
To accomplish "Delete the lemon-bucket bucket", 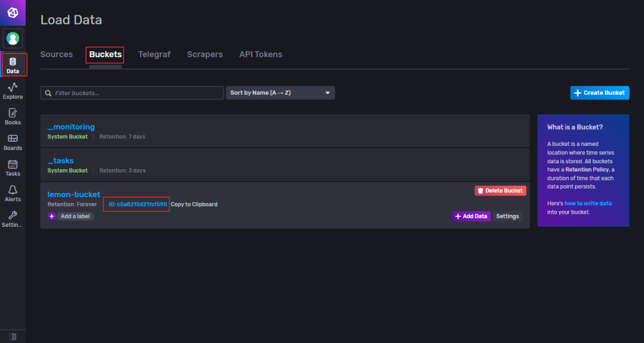I will (500, 191).
